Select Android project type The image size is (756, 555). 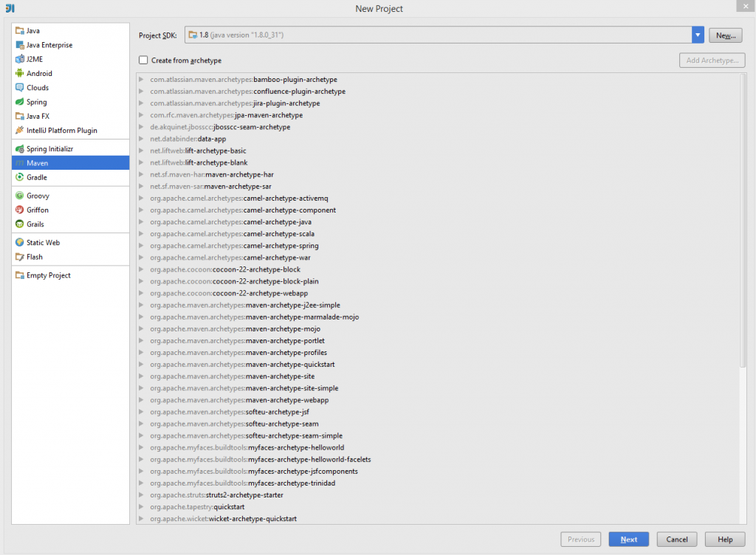click(70, 73)
